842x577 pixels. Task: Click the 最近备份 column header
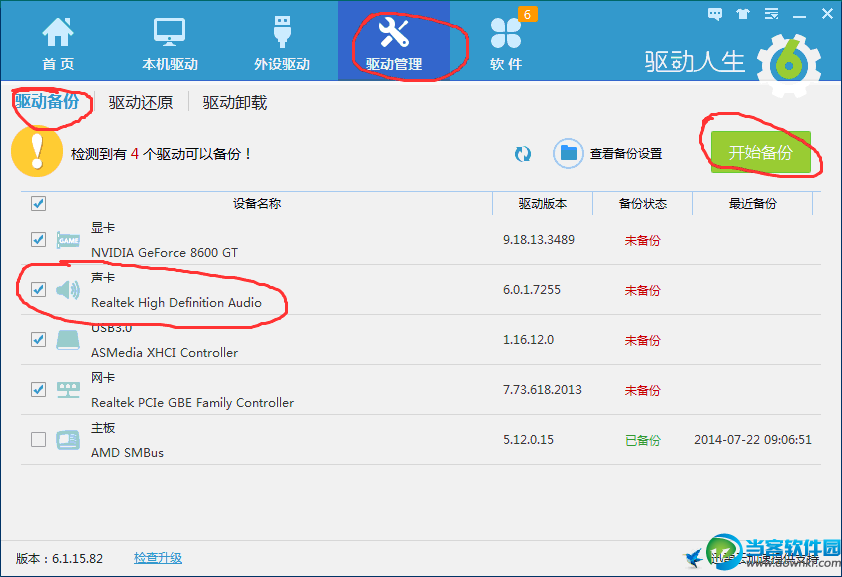752,203
